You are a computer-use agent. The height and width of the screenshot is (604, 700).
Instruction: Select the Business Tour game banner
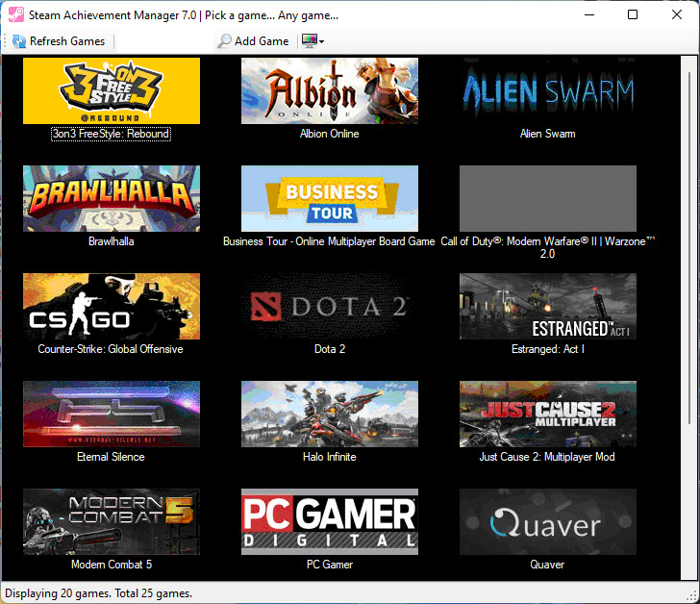pyautogui.click(x=330, y=199)
